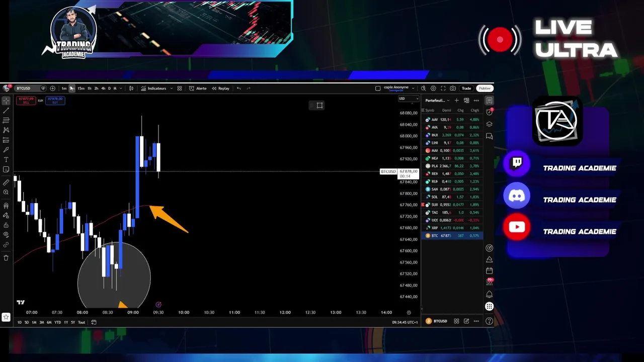Toggle lock all drawings padlock
644x362 pixels.
coord(6,225)
